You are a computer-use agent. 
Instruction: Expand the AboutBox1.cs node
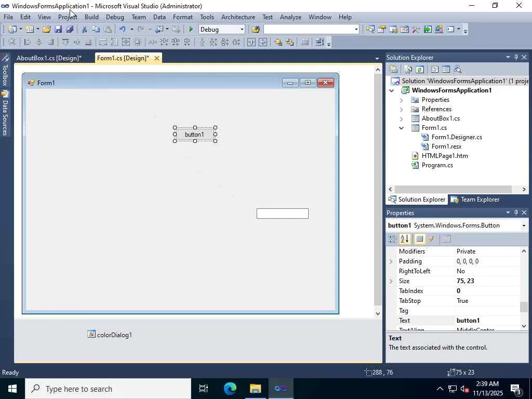(402, 119)
